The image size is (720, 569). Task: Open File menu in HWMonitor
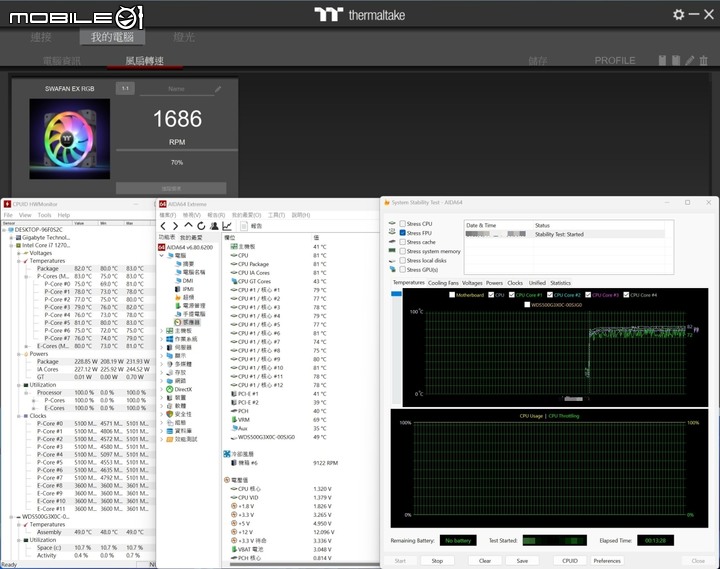[8, 215]
